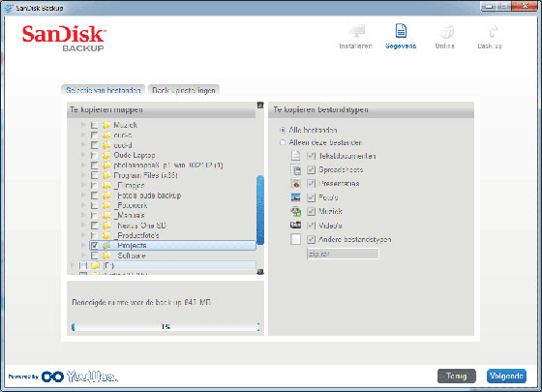The width and height of the screenshot is (542, 392).
Task: Expand the _Filmpjes folder node
Action: click(x=83, y=185)
